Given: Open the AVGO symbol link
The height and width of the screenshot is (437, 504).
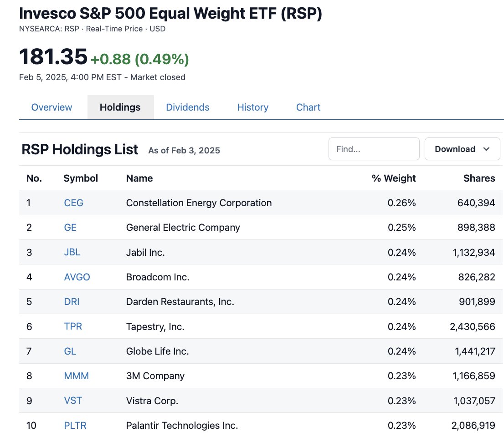Looking at the screenshot, I should point(77,277).
